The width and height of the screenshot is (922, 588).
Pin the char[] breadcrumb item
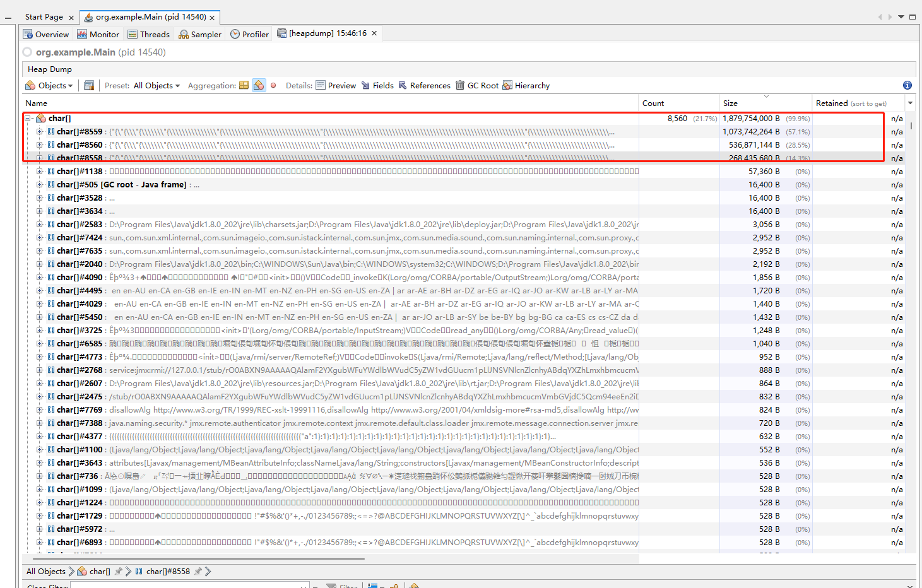(x=118, y=571)
